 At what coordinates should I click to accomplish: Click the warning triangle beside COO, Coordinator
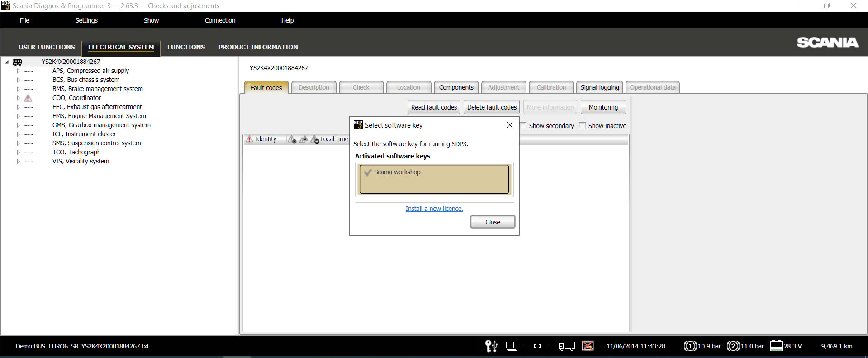click(28, 98)
